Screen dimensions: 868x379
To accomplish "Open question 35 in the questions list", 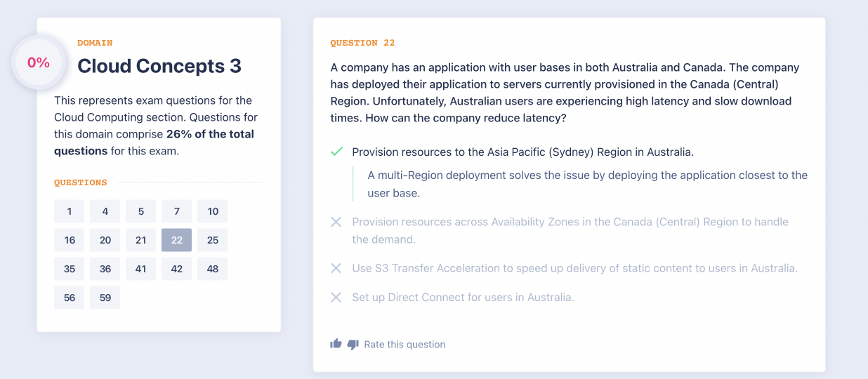I will click(70, 269).
